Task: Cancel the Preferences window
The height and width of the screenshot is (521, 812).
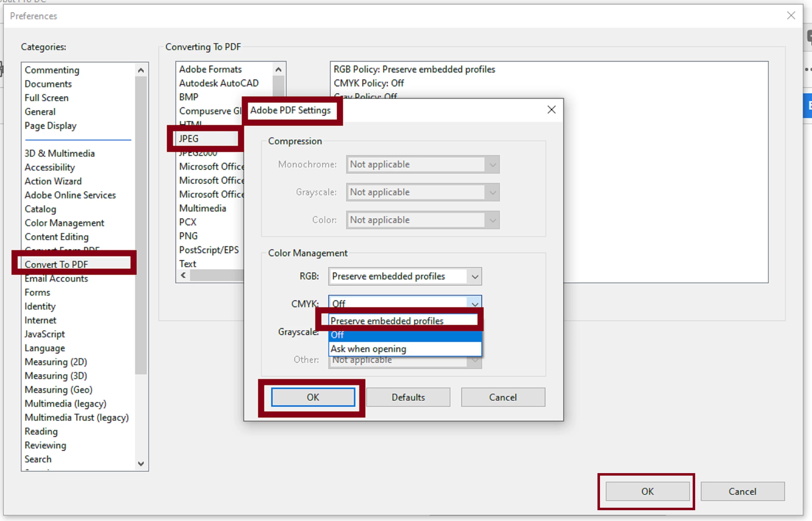Action: (x=742, y=491)
